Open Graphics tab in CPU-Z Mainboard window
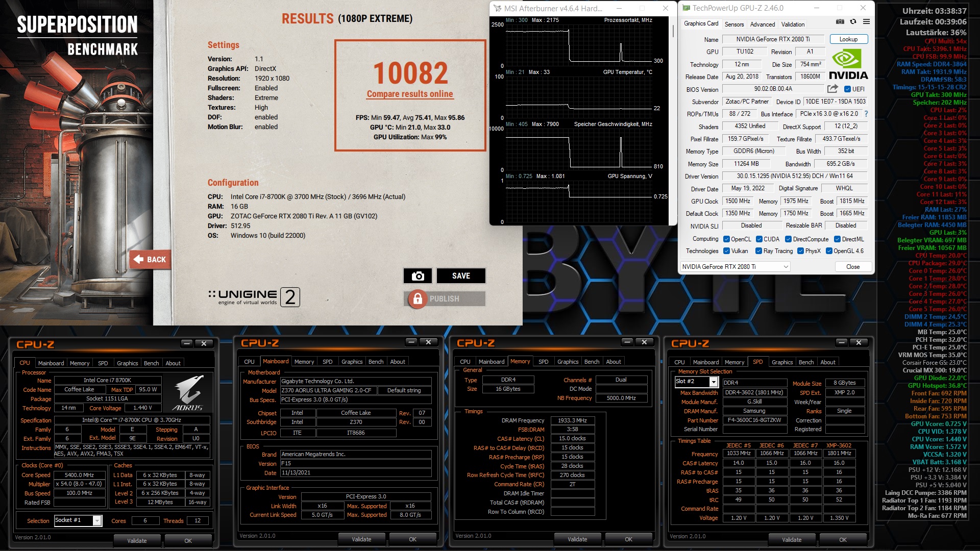Image resolution: width=980 pixels, height=551 pixels. click(352, 362)
